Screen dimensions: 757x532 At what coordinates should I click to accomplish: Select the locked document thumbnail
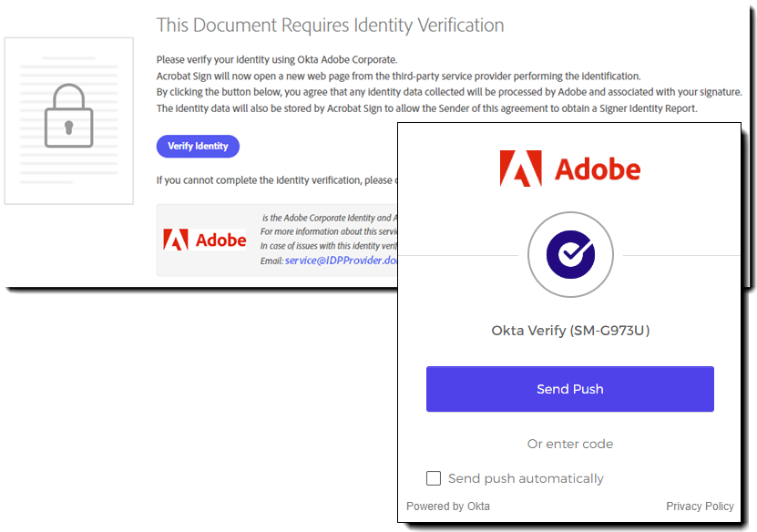(x=68, y=120)
